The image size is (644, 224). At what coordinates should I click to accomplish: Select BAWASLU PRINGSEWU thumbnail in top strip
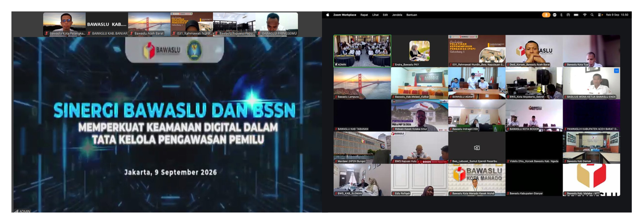pos(277,24)
